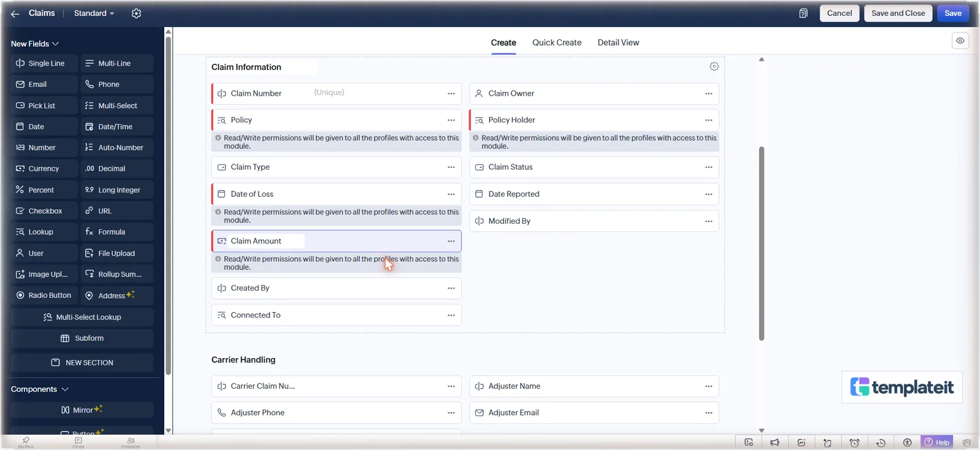This screenshot has width=980, height=450.
Task: Click the calculator icon left of Cancel
Action: (x=804, y=13)
